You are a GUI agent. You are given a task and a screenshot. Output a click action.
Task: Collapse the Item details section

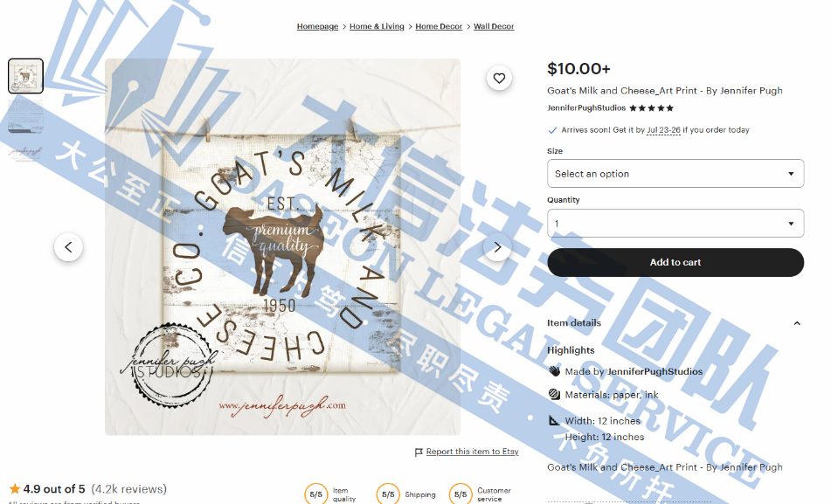click(x=797, y=323)
